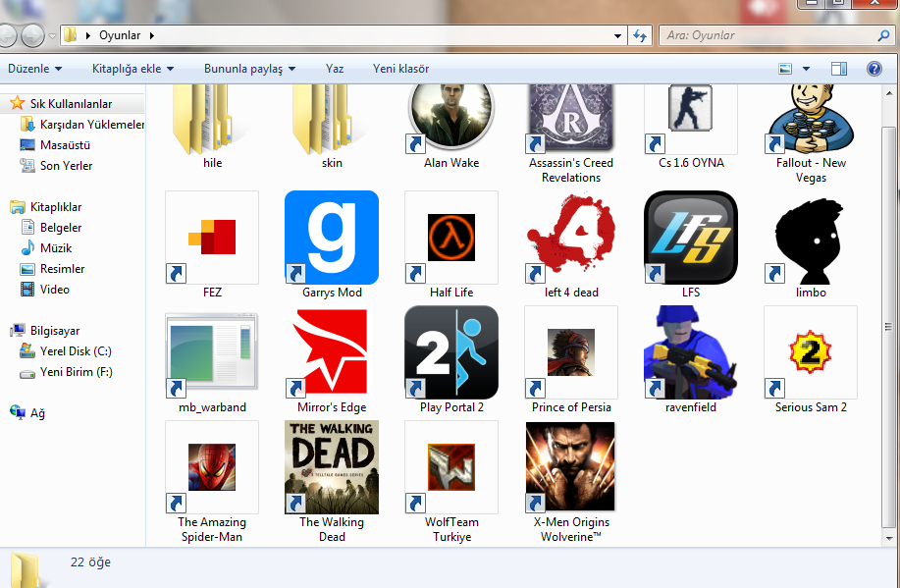The height and width of the screenshot is (588, 900).
Task: Open the view options dropdown arrow
Action: click(x=806, y=69)
